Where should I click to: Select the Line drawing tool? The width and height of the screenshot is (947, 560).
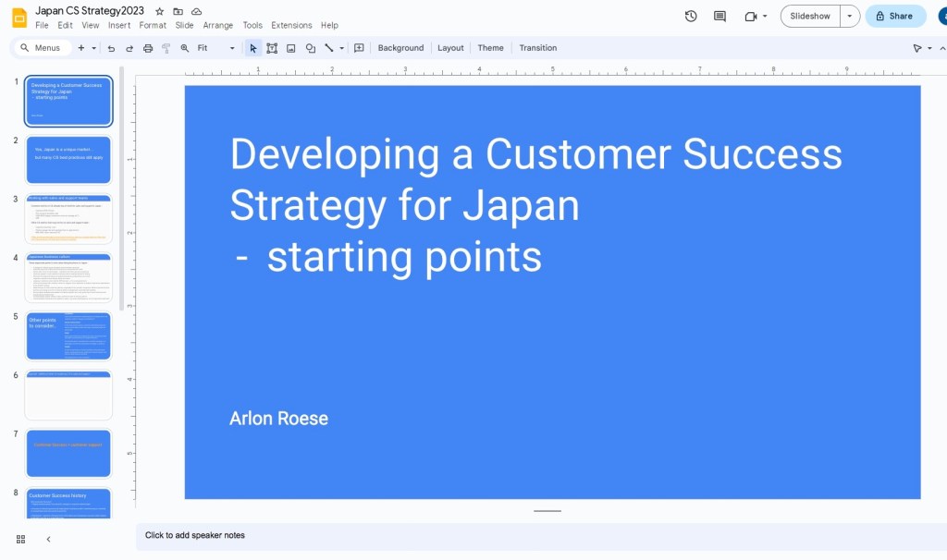[329, 47]
